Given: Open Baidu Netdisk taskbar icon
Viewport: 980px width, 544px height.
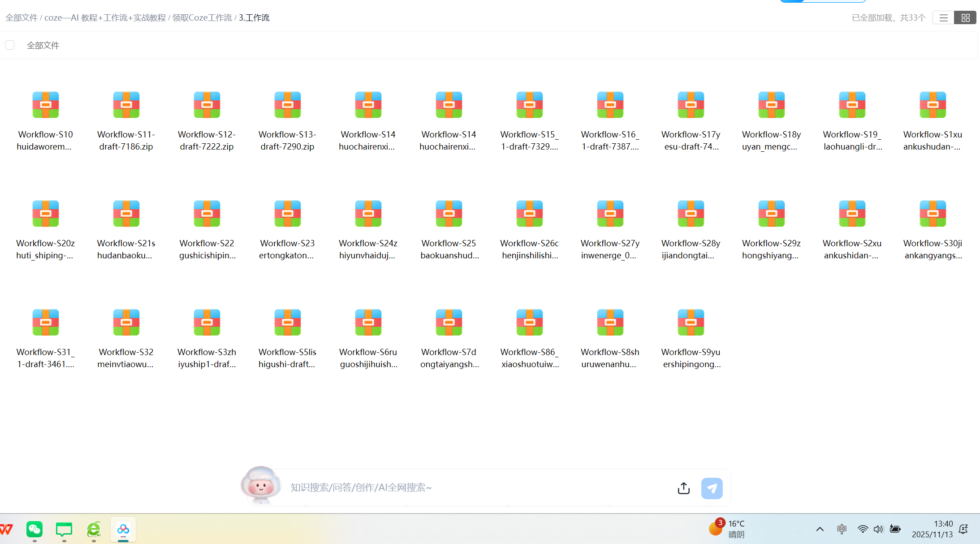Looking at the screenshot, I should pos(123,530).
